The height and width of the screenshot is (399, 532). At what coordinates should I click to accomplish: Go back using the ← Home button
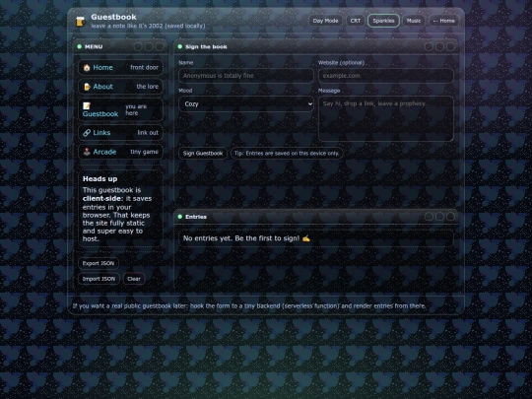point(443,21)
